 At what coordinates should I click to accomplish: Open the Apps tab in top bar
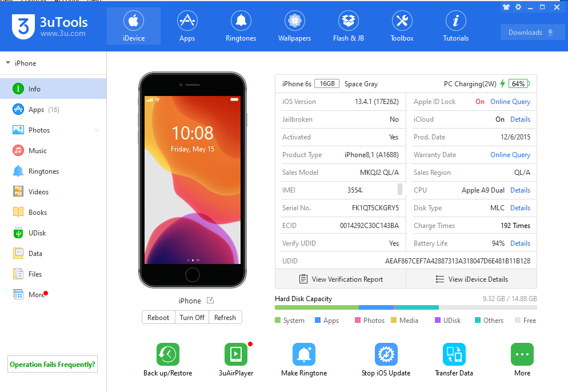click(x=187, y=26)
